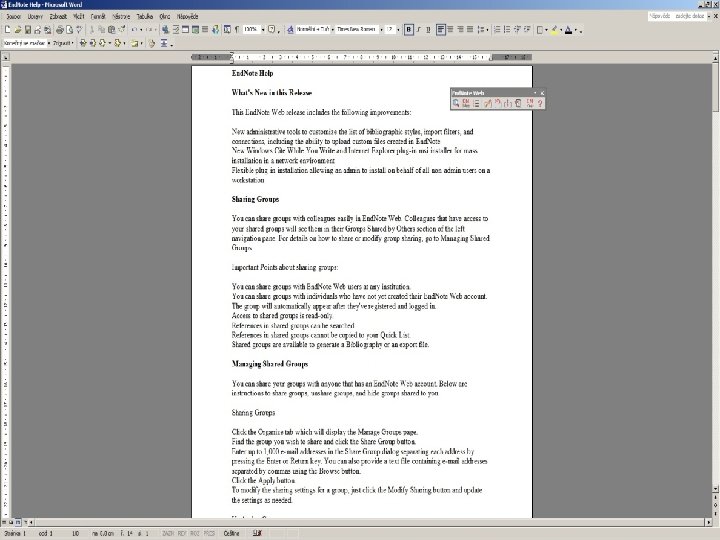
Task: Open the zoom percentage dropdown
Action: tap(263, 30)
